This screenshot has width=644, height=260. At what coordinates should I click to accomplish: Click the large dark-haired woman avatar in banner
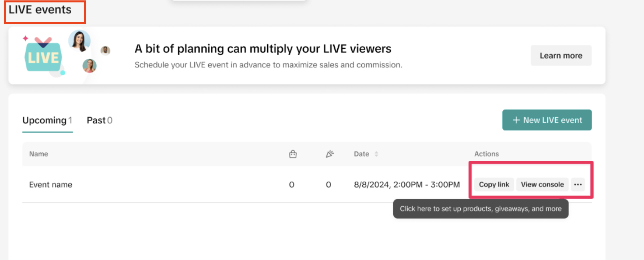click(x=79, y=41)
